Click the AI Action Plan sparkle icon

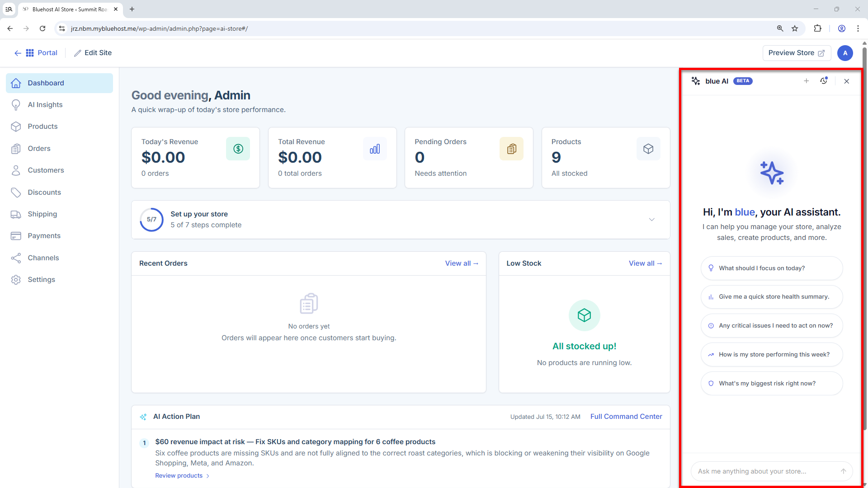click(x=143, y=417)
